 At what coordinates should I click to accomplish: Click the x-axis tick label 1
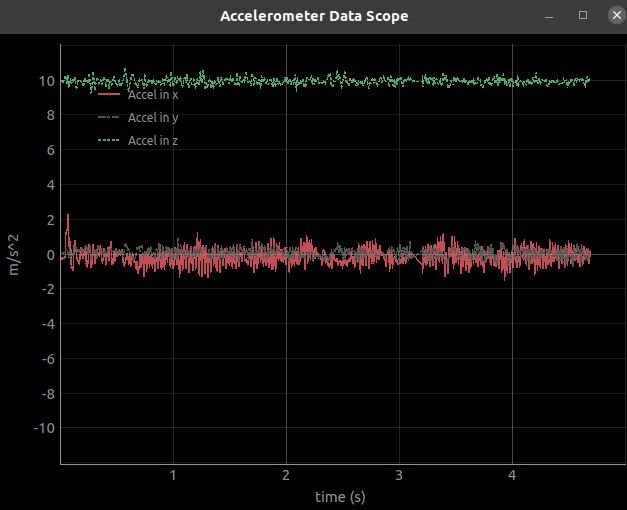coord(173,475)
